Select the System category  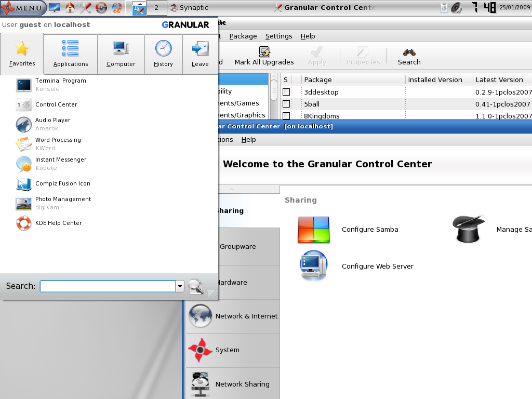(233, 350)
